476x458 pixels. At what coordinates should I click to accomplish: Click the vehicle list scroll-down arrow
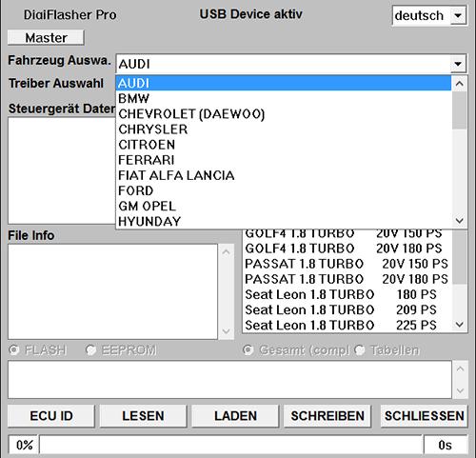[459, 220]
